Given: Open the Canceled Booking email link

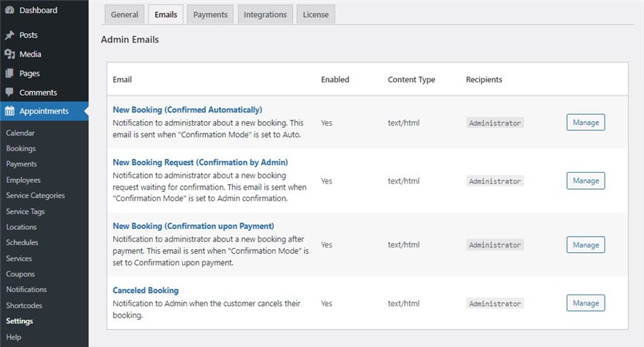Looking at the screenshot, I should click(146, 291).
